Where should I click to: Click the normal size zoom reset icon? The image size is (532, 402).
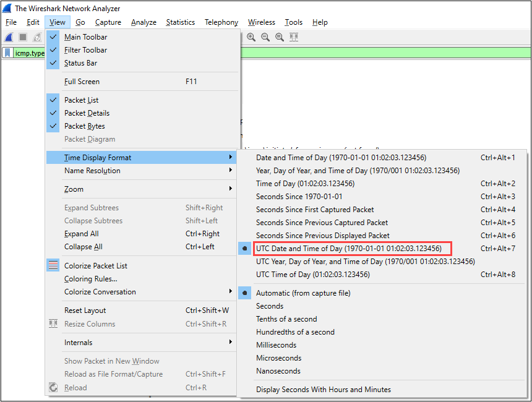(280, 37)
